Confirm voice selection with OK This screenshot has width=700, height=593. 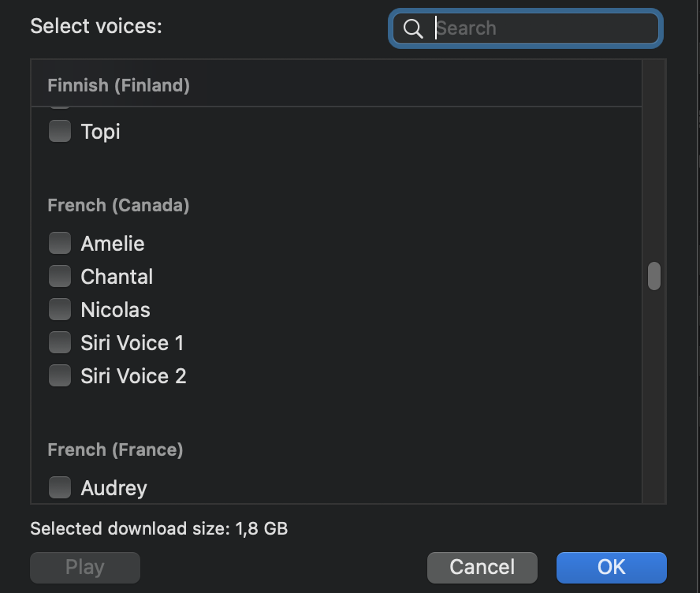click(x=611, y=567)
